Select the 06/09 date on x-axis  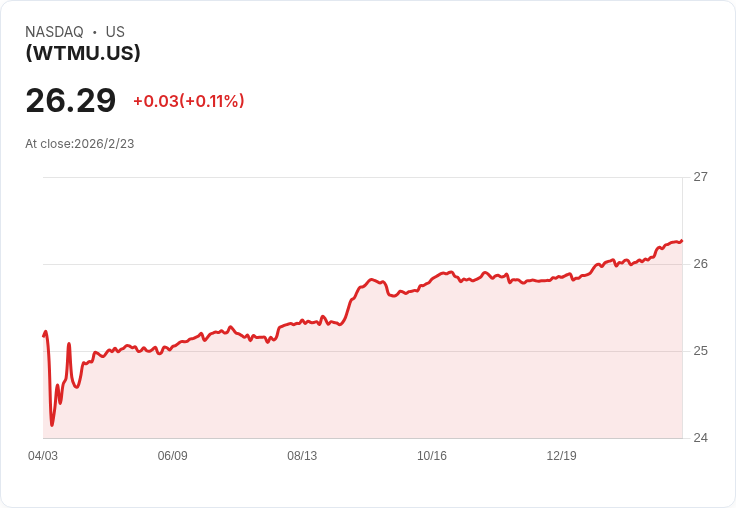(172, 456)
